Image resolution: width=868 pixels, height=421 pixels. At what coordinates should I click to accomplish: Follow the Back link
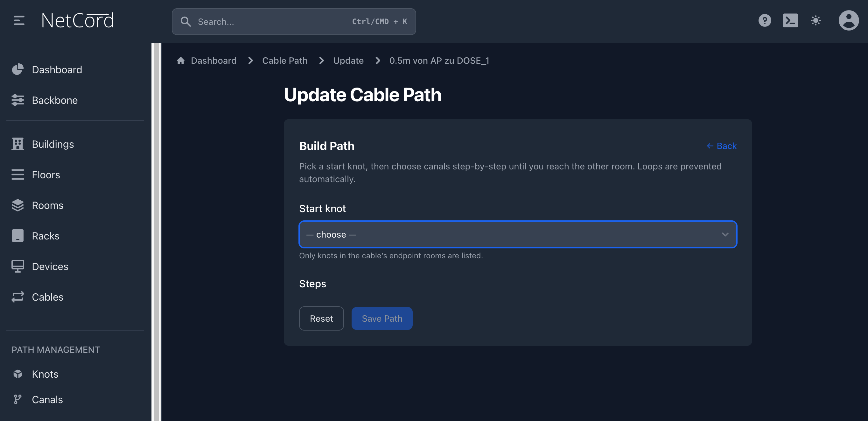pos(721,146)
